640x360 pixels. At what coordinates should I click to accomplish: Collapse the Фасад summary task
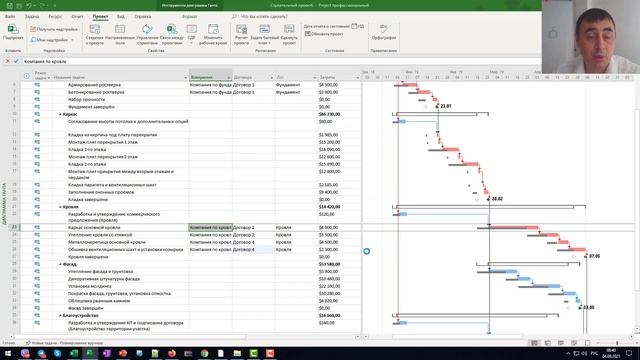point(60,264)
